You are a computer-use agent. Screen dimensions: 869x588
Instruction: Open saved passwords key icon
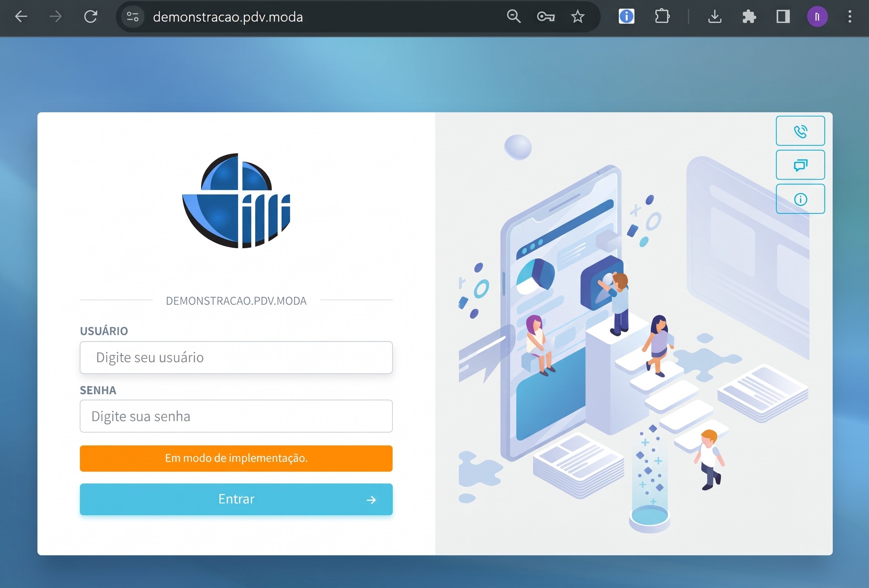click(546, 16)
